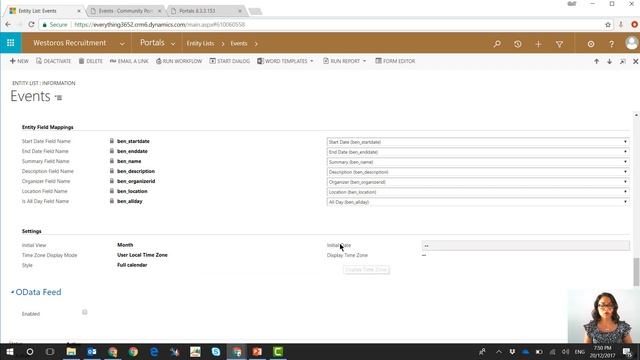Viewport: 640px width, 360px height.
Task: Open the Dynamics app launcher waffle
Action: click(11, 43)
